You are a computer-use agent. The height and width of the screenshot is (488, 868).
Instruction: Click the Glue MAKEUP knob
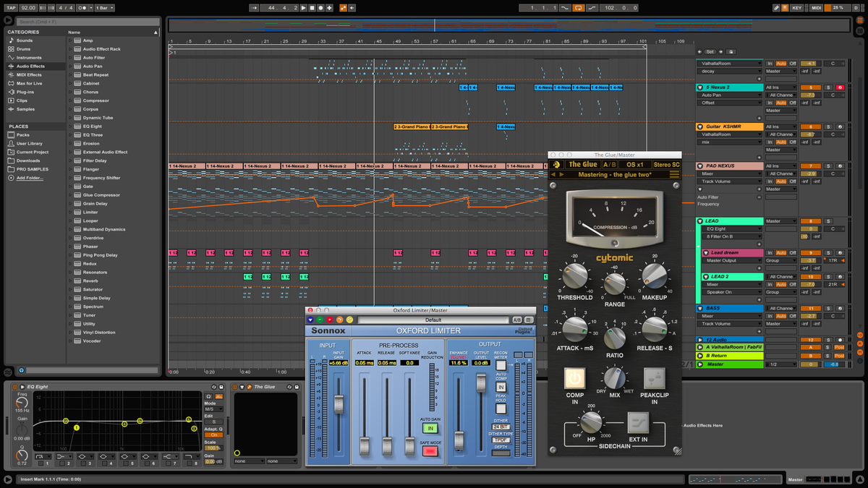(654, 275)
